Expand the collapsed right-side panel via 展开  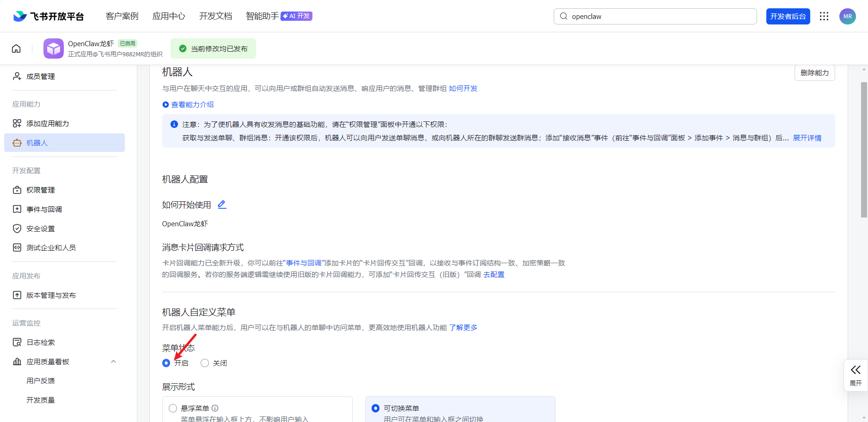click(856, 374)
